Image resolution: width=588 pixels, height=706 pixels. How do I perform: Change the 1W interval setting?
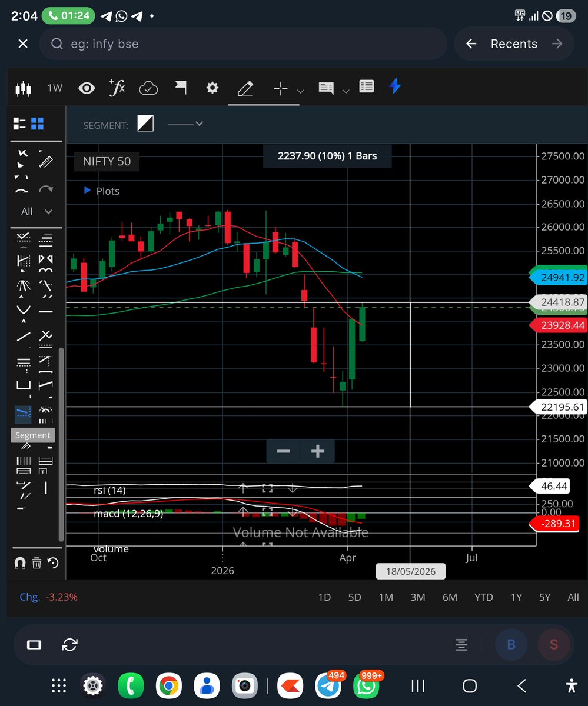tap(55, 88)
